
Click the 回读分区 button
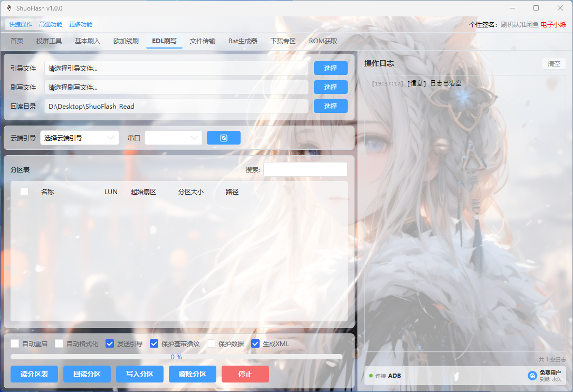87,374
